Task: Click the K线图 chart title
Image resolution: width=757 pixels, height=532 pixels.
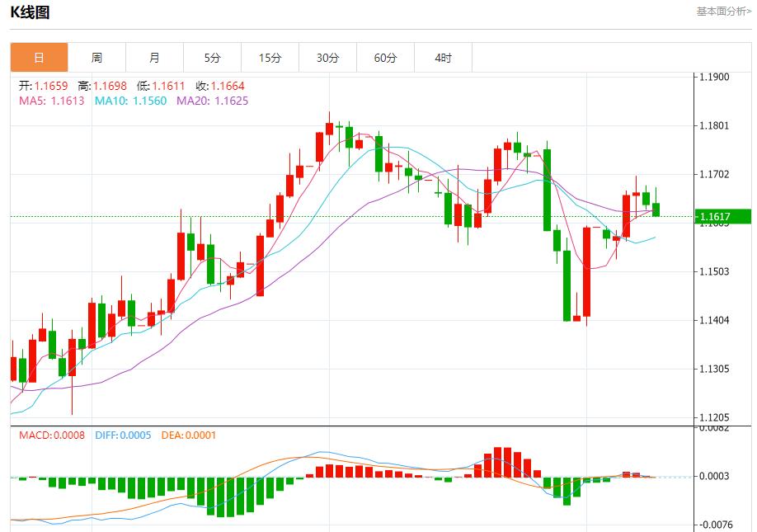Action: (x=28, y=12)
